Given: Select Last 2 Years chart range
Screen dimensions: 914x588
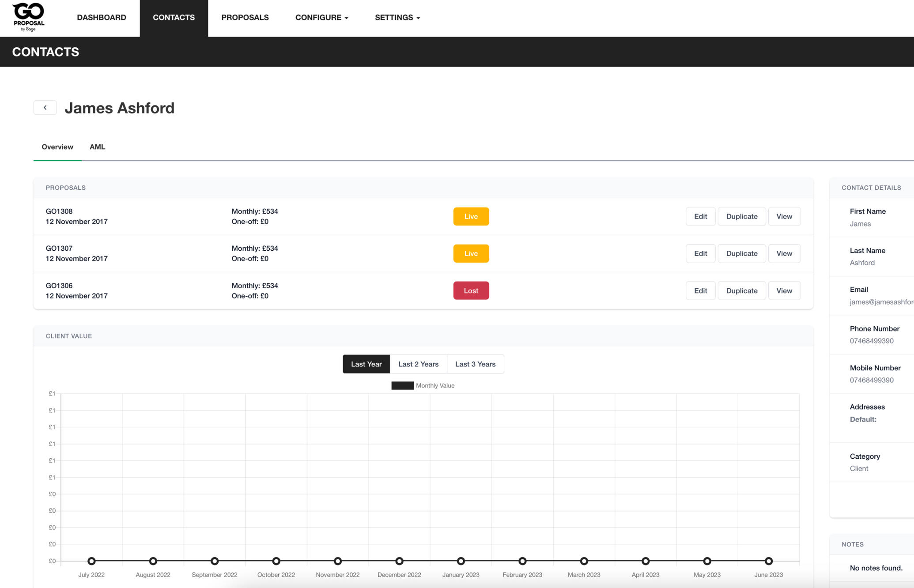Looking at the screenshot, I should click(418, 364).
